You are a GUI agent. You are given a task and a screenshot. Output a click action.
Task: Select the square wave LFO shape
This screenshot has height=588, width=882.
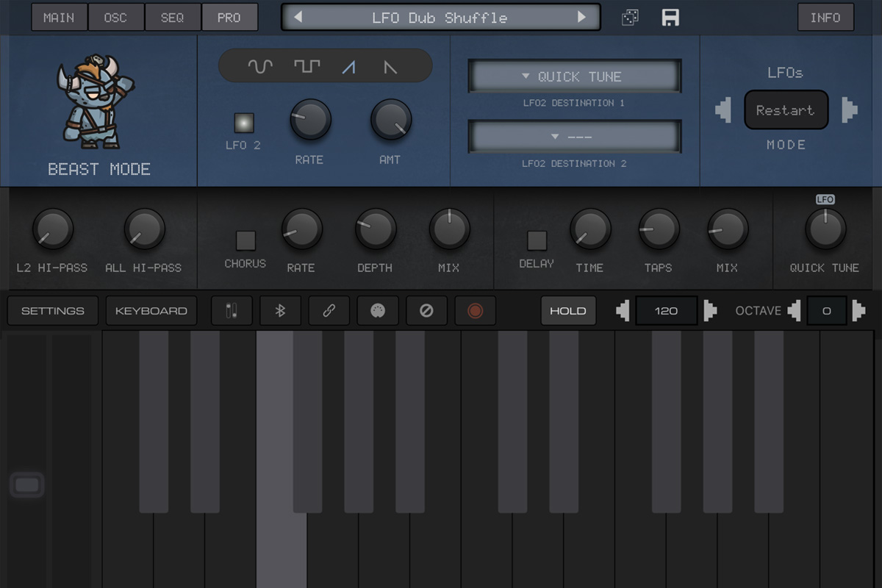pyautogui.click(x=307, y=67)
